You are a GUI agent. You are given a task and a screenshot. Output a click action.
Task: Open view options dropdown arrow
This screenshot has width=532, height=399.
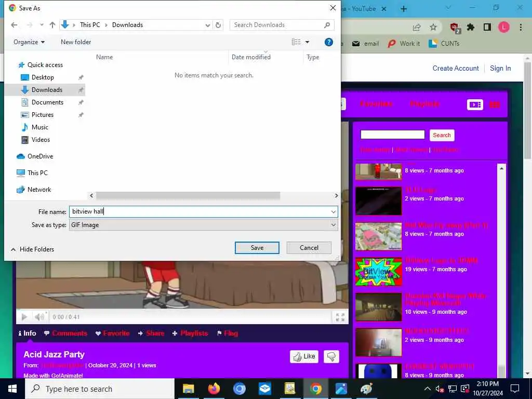tap(308, 42)
